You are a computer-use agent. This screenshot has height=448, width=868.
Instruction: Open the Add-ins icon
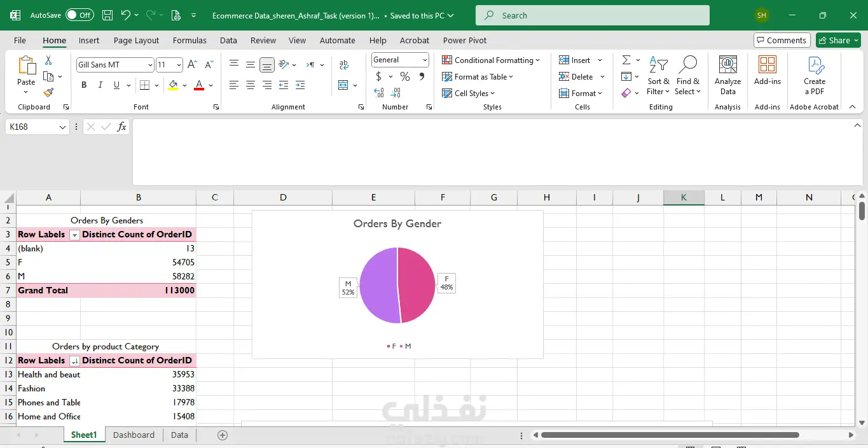(x=768, y=70)
